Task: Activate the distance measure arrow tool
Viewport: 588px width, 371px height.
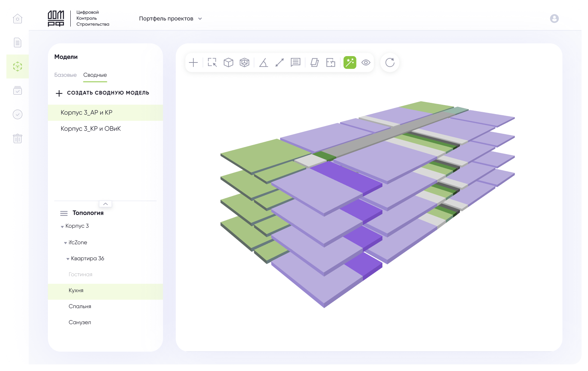Action: pos(279,62)
